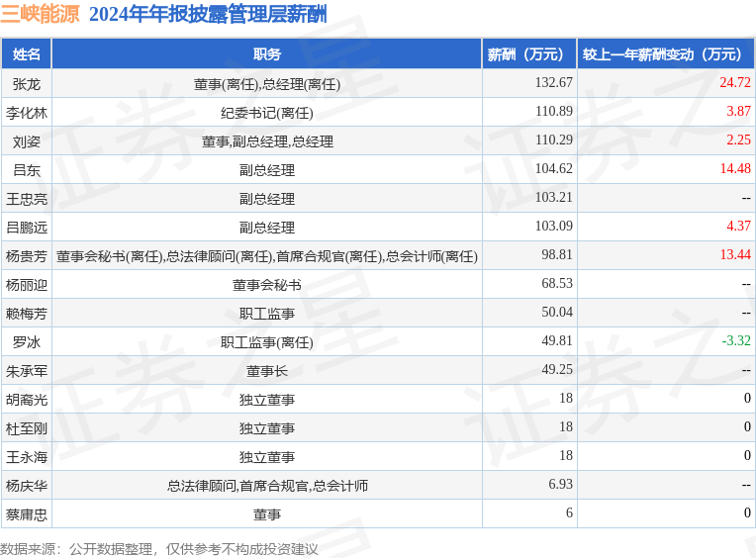756x558 pixels.
Task: Select the name cell 杨贵芳
Action: [27, 256]
